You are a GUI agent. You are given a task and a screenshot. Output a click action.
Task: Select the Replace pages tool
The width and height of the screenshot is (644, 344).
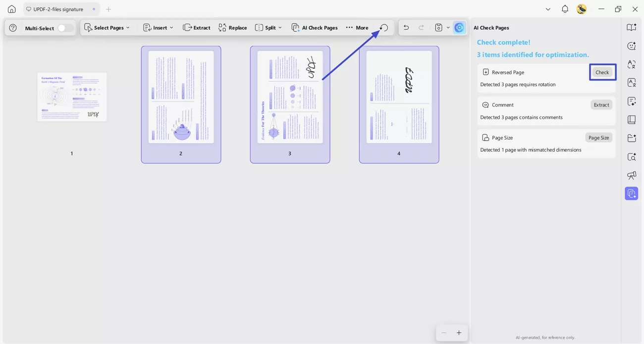pyautogui.click(x=232, y=27)
